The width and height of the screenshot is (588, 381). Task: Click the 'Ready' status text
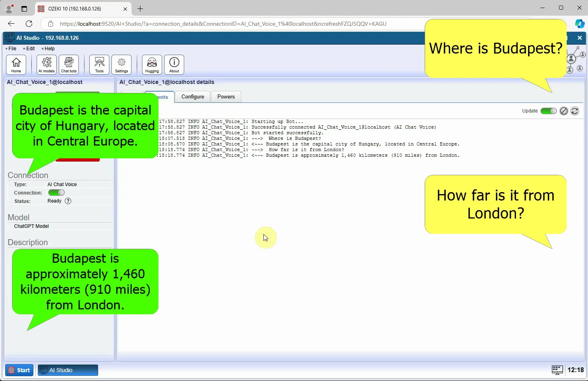(54, 201)
